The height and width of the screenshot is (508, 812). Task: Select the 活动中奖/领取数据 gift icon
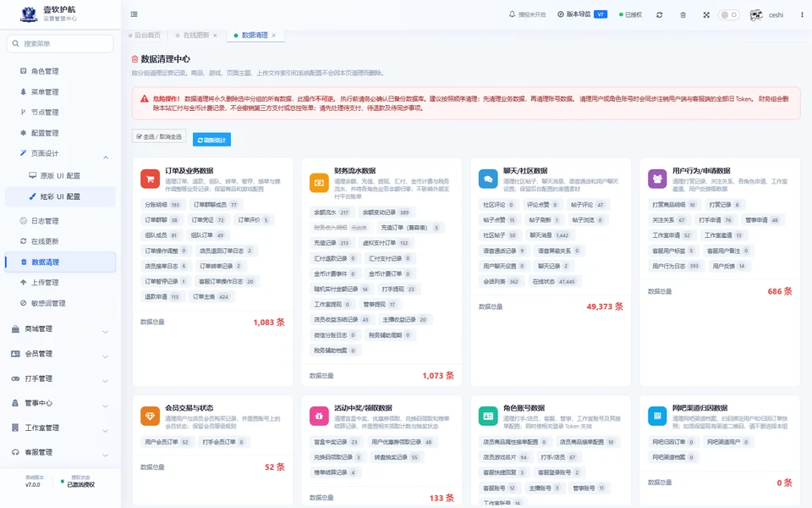pyautogui.click(x=319, y=416)
